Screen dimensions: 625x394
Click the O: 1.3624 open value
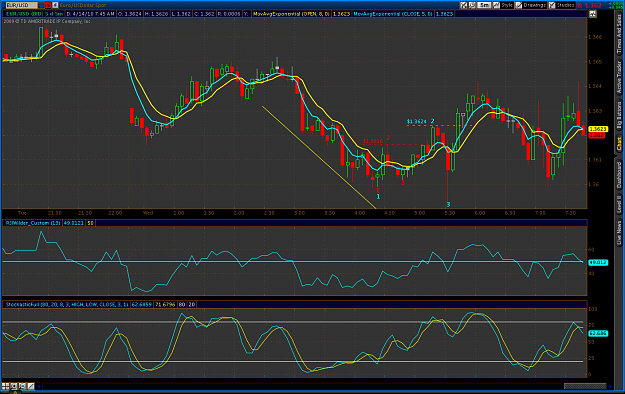coord(130,14)
